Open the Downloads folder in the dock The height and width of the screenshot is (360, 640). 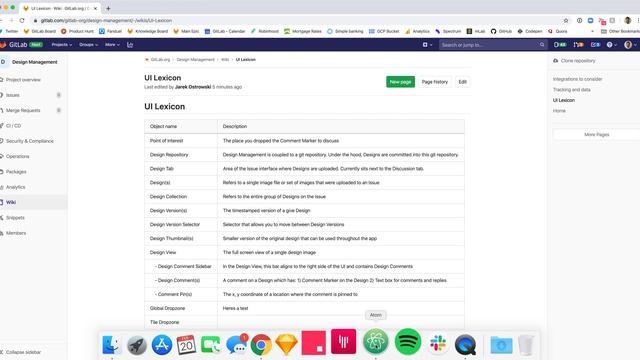click(501, 345)
